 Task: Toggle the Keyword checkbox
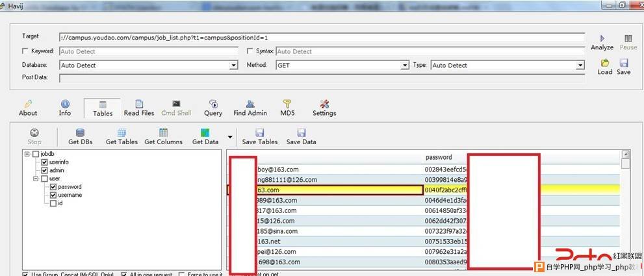(x=25, y=51)
